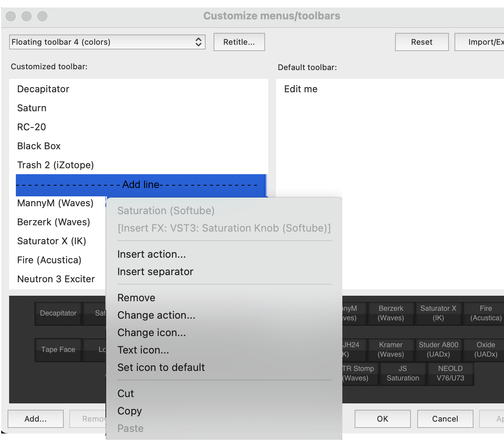Viewport: 504px width, 441px height.
Task: Select the Kramer (Waves) toolbar preview button
Action: [391, 350]
